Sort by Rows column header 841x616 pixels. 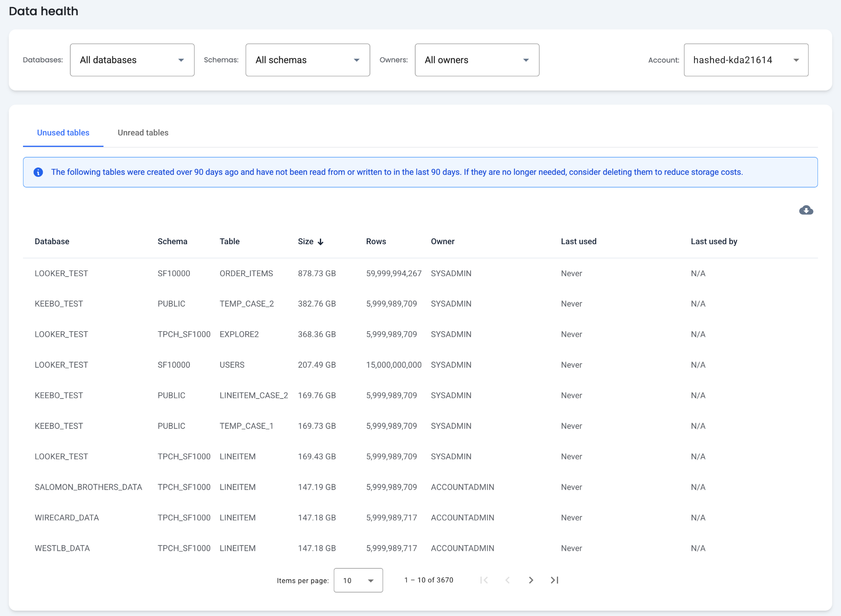tap(376, 241)
